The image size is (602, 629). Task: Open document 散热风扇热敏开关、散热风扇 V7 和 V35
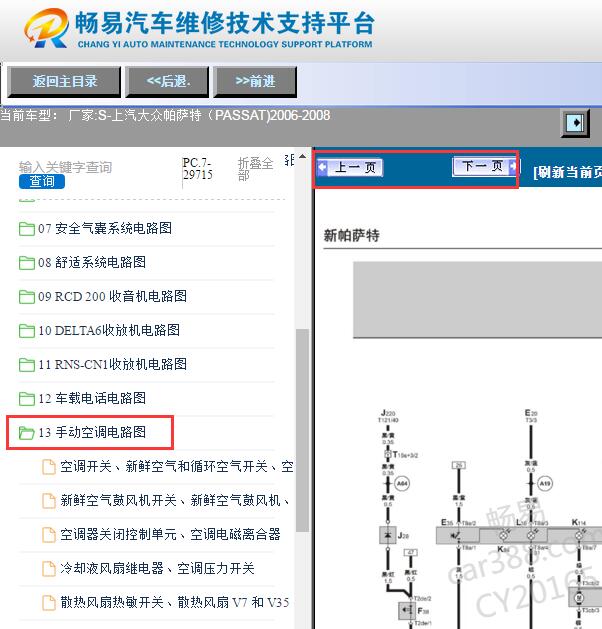coord(175,603)
